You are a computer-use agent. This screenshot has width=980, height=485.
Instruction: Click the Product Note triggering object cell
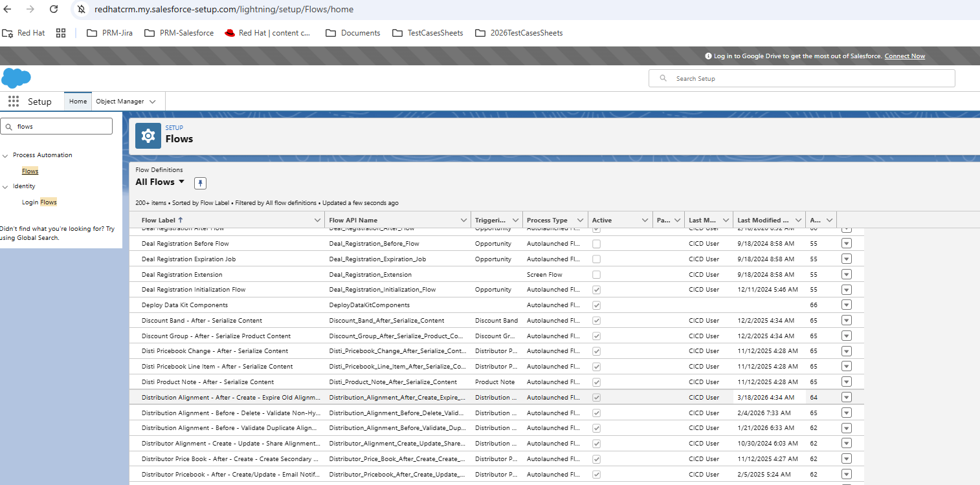pyautogui.click(x=495, y=382)
